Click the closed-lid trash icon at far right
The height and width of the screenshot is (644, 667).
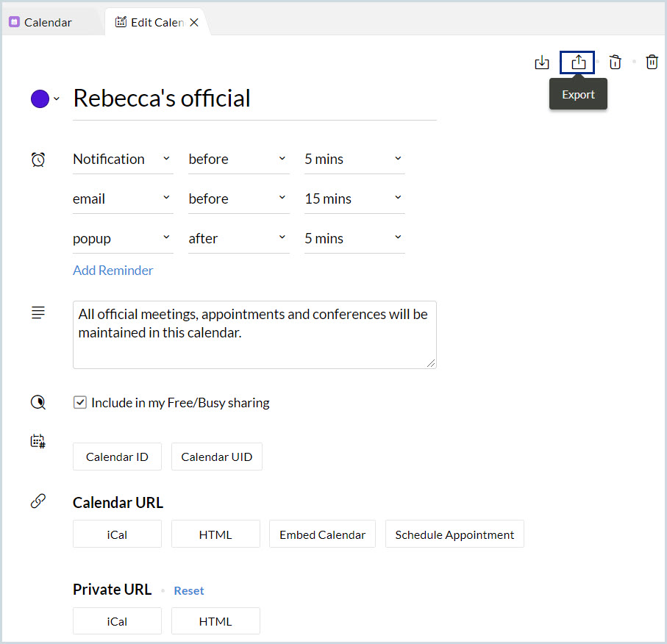coord(652,62)
